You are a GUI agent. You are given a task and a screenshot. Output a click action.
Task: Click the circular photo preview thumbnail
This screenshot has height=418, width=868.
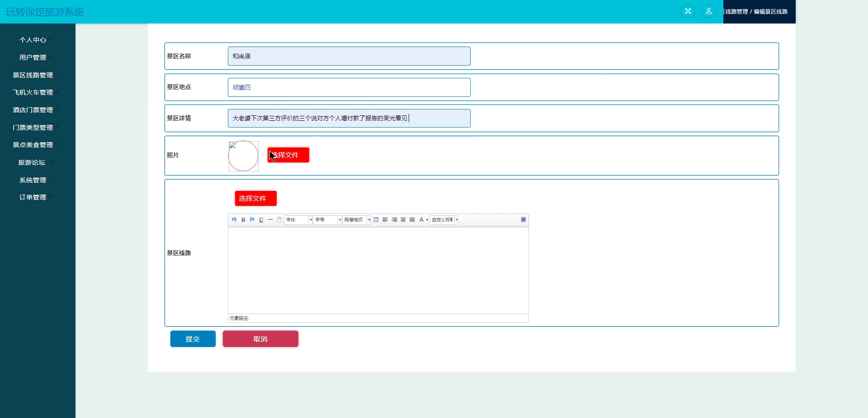(x=243, y=156)
